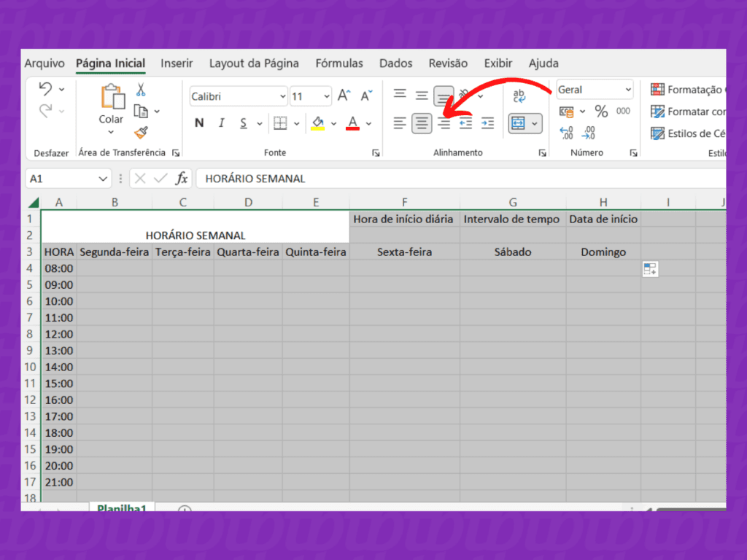Image resolution: width=747 pixels, height=560 pixels.
Task: Apply percent style format
Action: click(601, 112)
